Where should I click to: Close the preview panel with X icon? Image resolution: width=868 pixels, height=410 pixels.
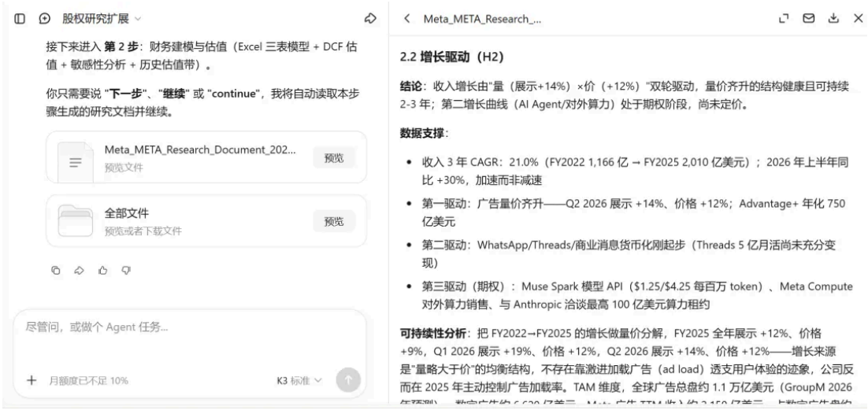[858, 19]
